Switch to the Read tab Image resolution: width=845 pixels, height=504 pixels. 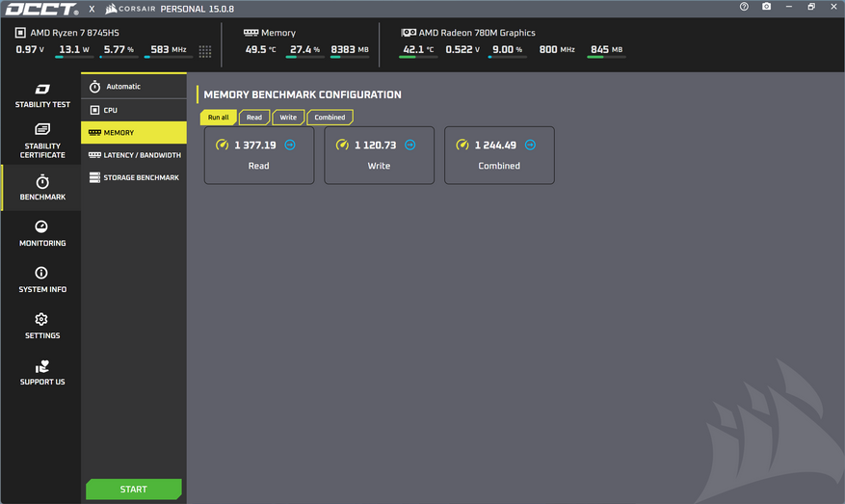coord(254,117)
